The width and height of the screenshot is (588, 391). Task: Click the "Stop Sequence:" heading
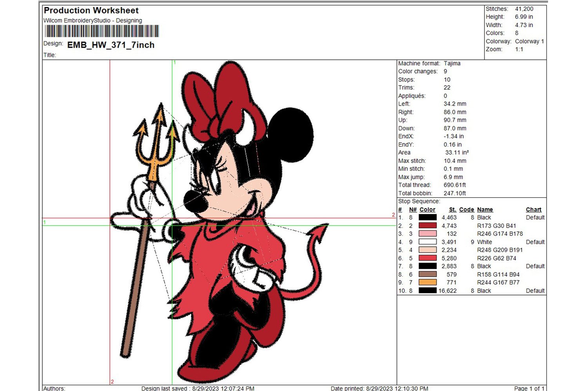419,201
